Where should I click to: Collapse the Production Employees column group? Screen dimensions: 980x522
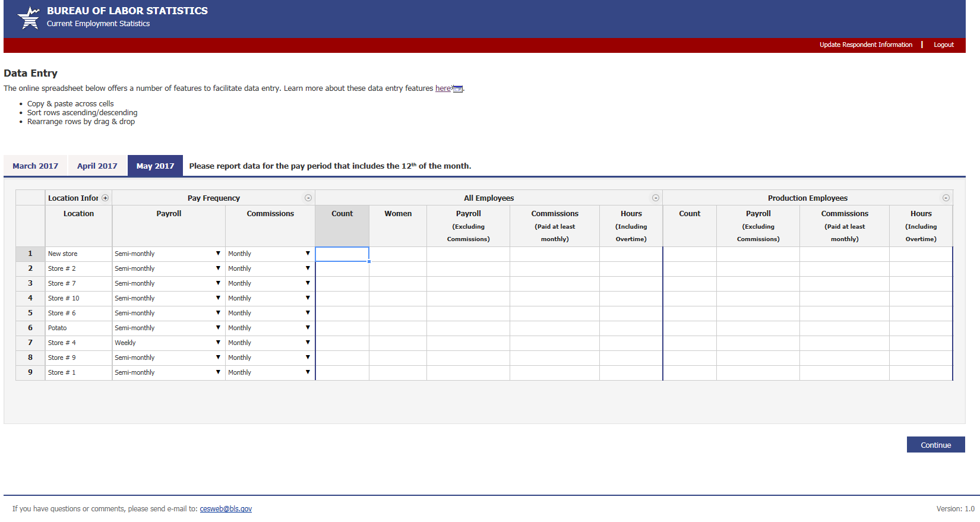pos(946,198)
